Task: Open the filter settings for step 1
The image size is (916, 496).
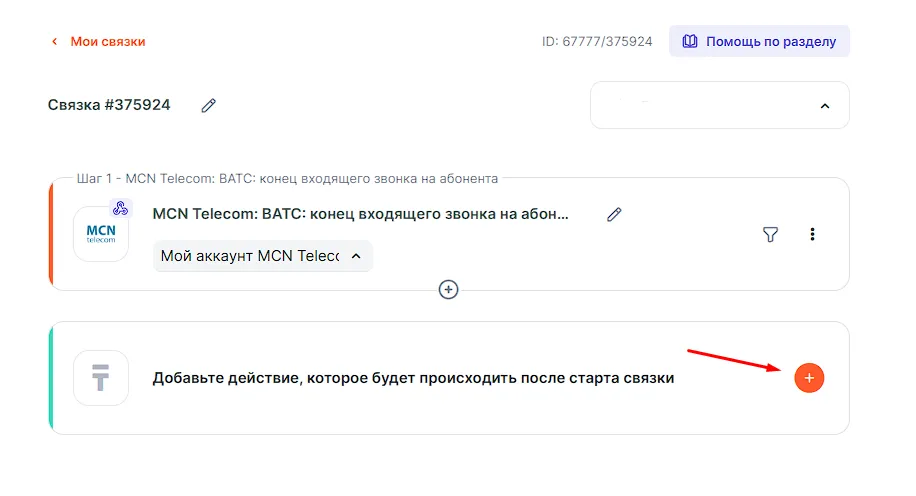Action: (770, 234)
